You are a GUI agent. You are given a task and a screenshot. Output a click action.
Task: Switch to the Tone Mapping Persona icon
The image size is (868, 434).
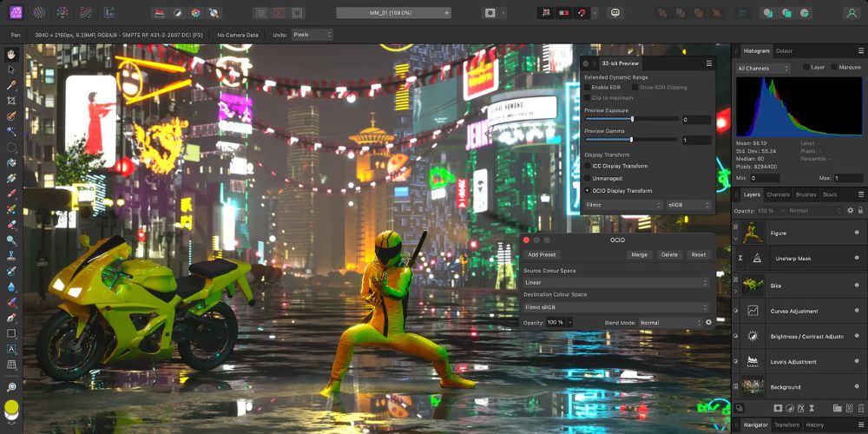85,12
